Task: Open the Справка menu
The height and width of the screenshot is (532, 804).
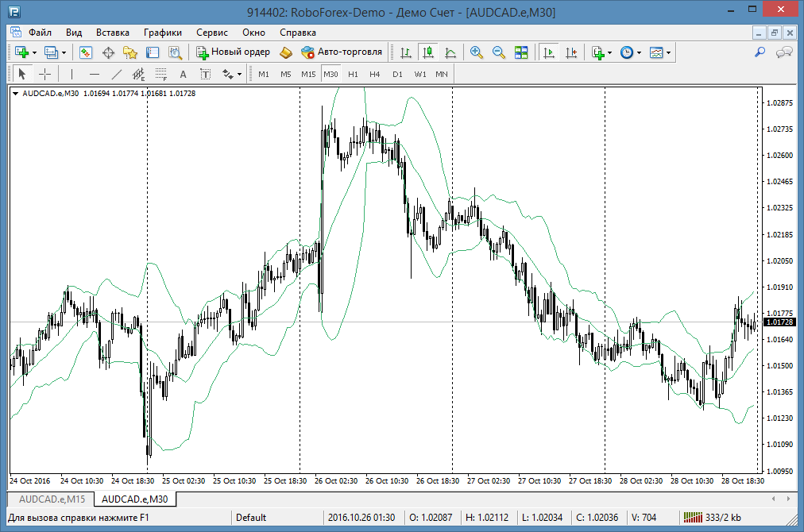Action: 297,33
